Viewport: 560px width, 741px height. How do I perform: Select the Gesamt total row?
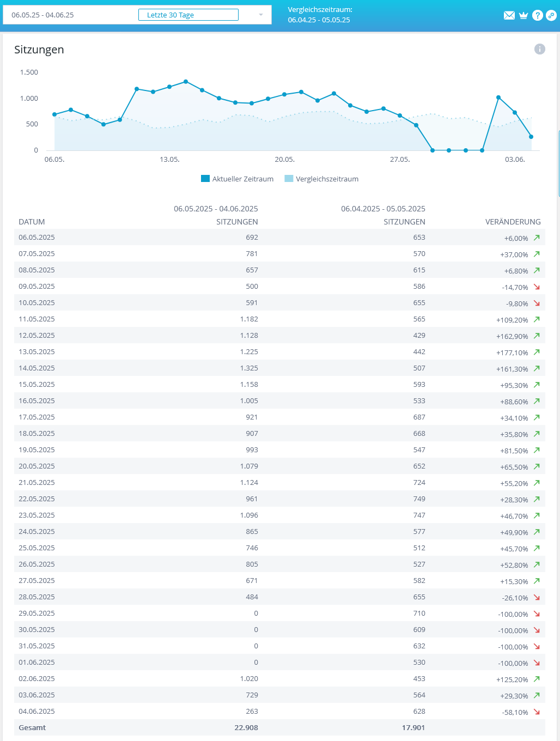pos(32,728)
